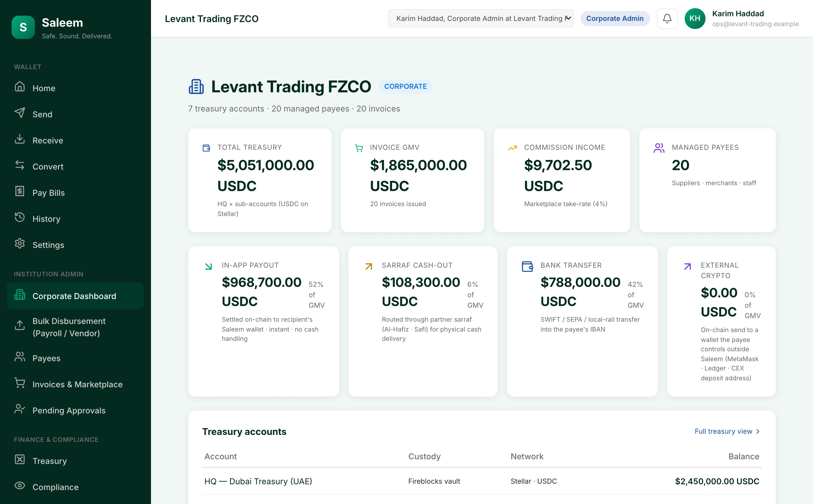Click the Convert swap arrows icon
The height and width of the screenshot is (504, 813).
tap(20, 165)
